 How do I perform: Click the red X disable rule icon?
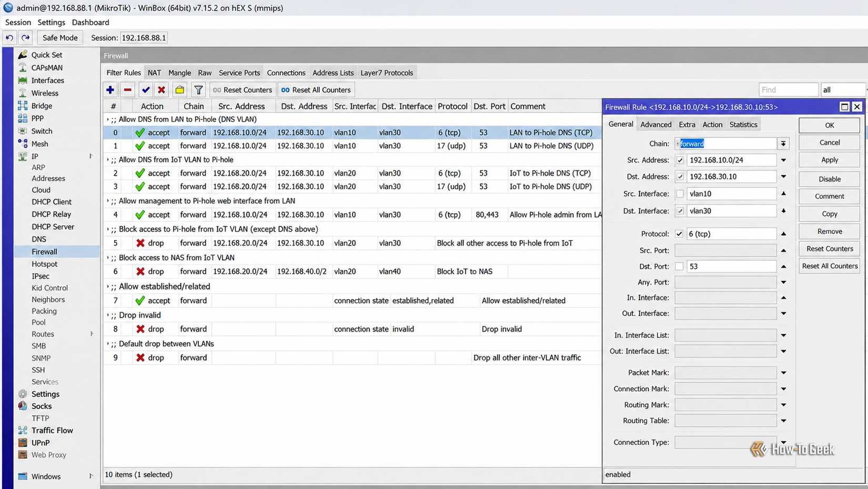[162, 90]
